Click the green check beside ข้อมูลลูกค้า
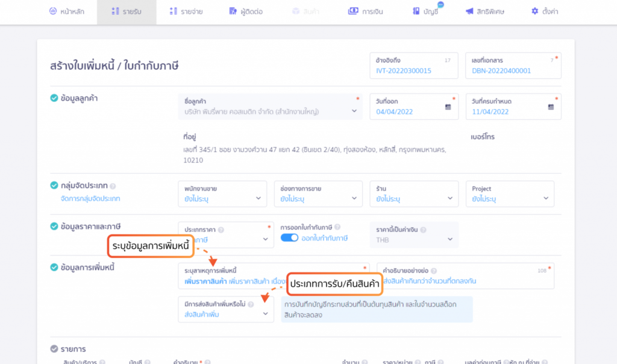 coord(54,98)
